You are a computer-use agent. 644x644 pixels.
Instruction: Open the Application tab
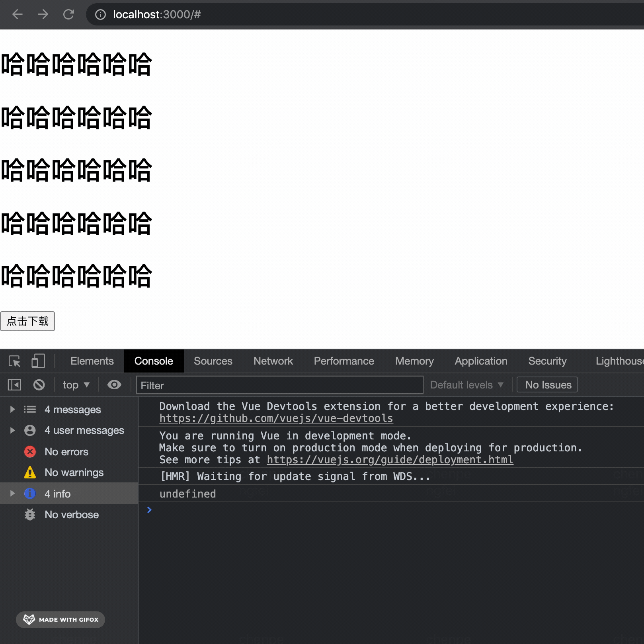481,361
